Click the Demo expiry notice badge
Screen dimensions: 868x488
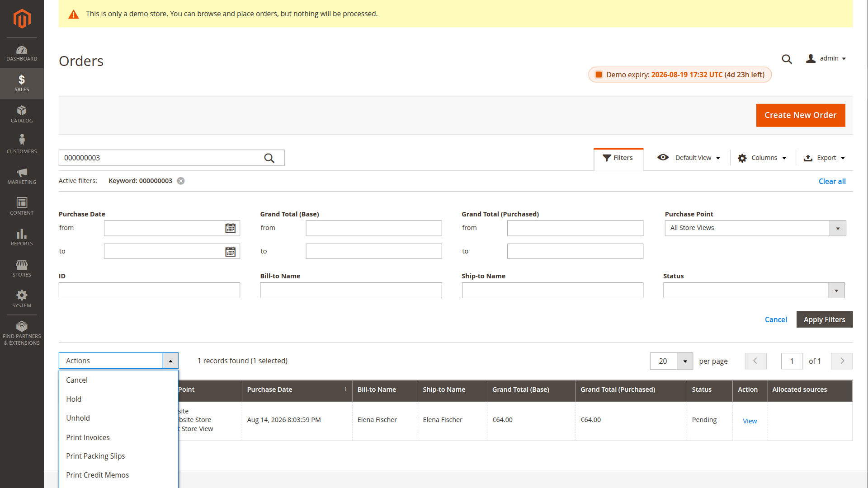point(680,75)
